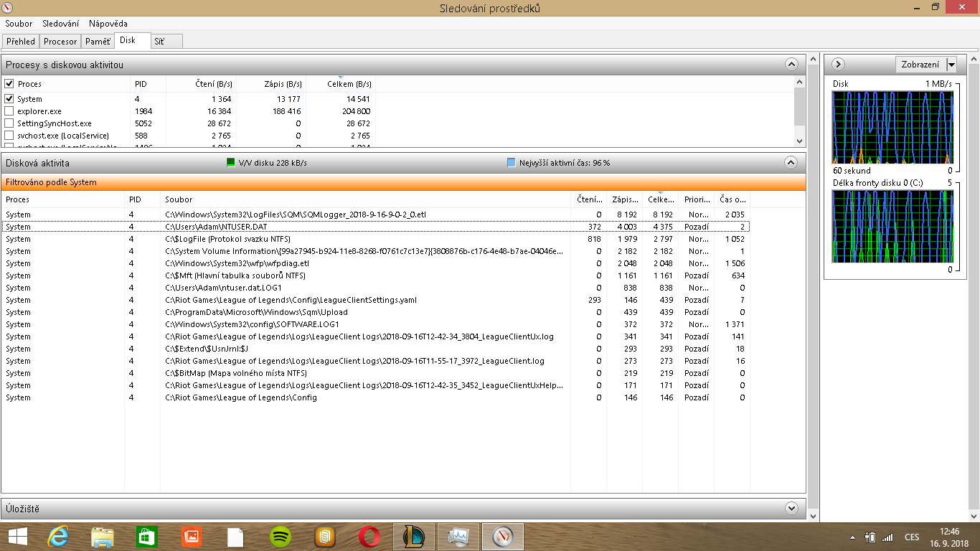Toggle the Proces select-all header checkbox
Screen dimensions: 980x551
(x=9, y=84)
